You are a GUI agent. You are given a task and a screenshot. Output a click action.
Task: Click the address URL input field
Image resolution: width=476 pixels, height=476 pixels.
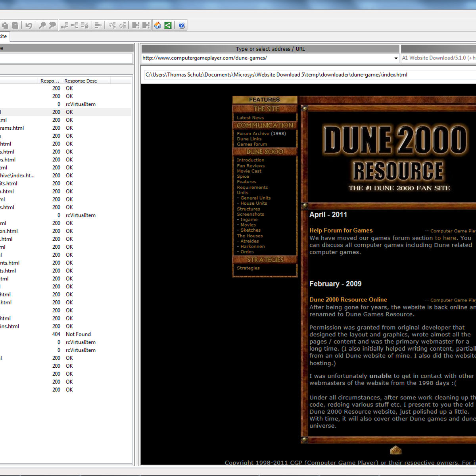267,58
